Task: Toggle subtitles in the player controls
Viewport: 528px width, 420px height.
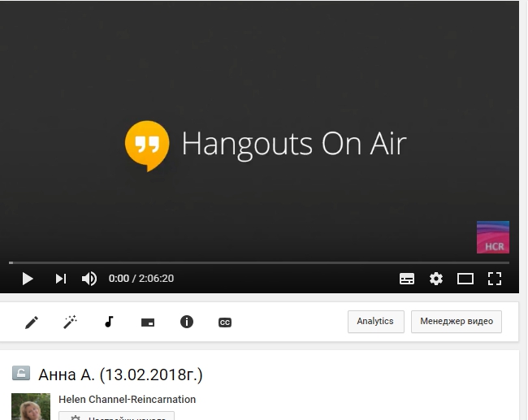Action: tap(407, 279)
